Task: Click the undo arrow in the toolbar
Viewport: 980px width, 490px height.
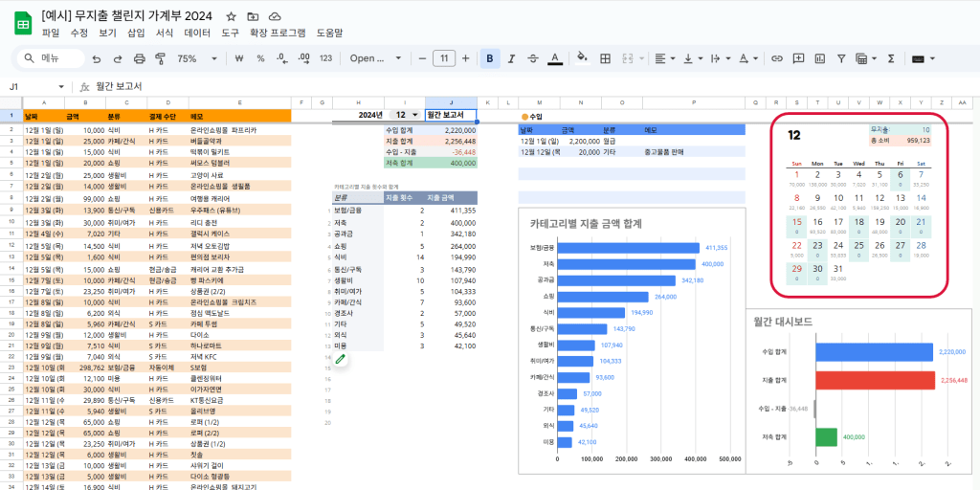Action: pos(96,58)
